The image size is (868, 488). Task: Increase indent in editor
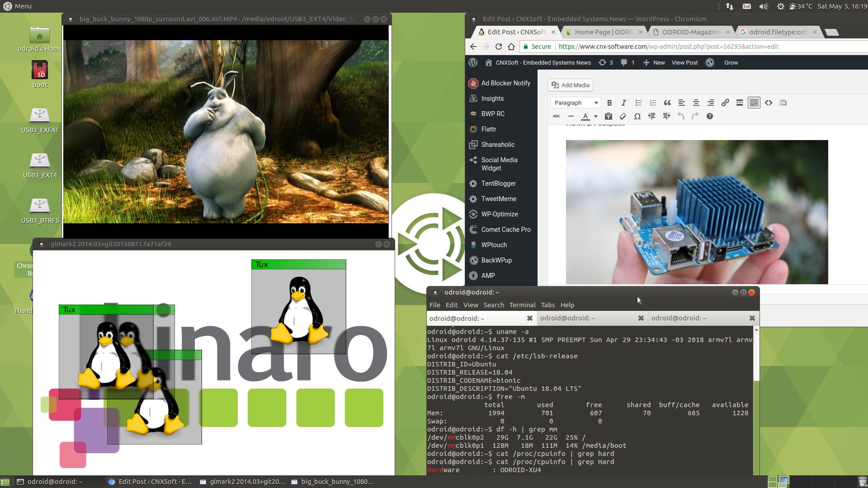[x=666, y=117]
